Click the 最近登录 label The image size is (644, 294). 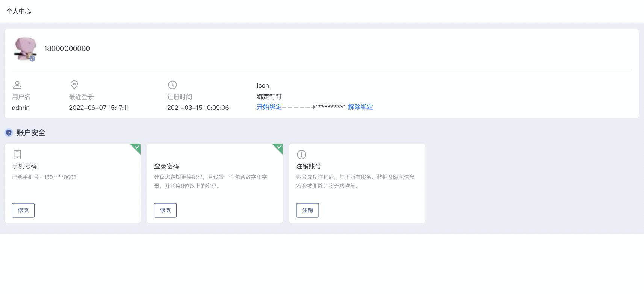(x=81, y=97)
